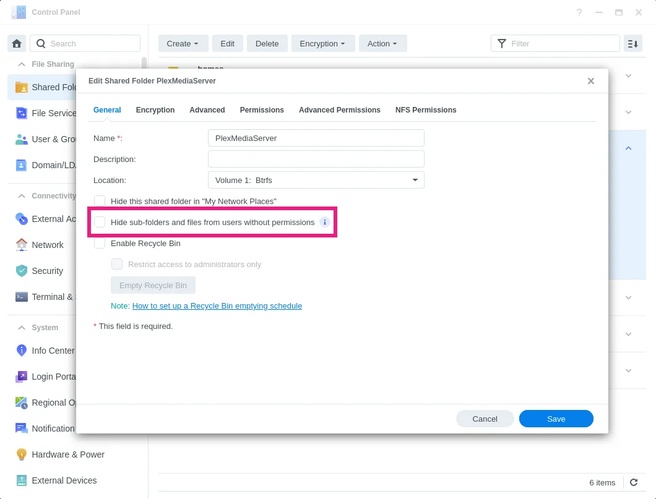The width and height of the screenshot is (656, 499).
Task: Click the Save button
Action: [556, 419]
